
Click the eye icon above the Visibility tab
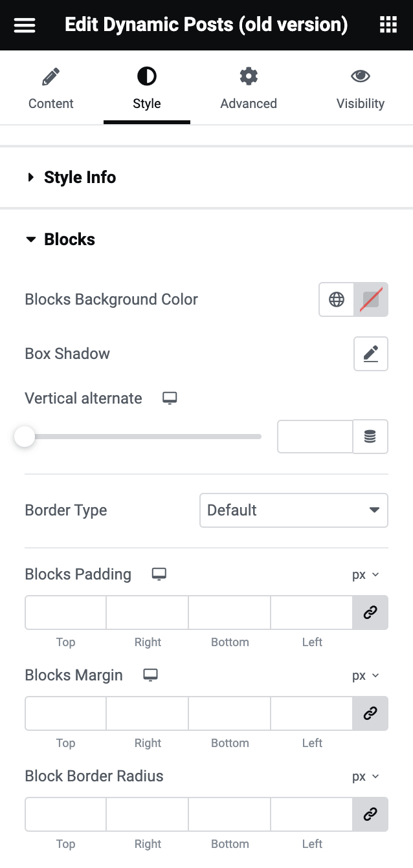pyautogui.click(x=361, y=75)
